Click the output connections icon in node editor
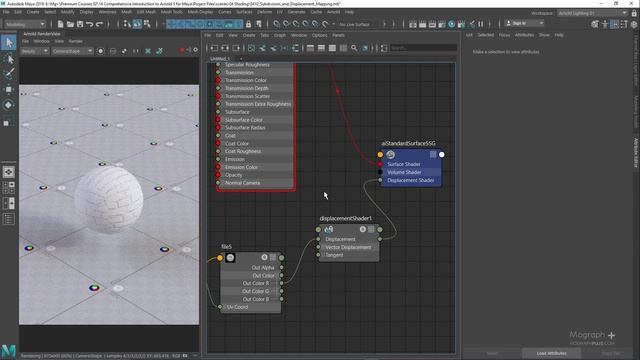The height and width of the screenshot is (360, 640). tap(236, 48)
